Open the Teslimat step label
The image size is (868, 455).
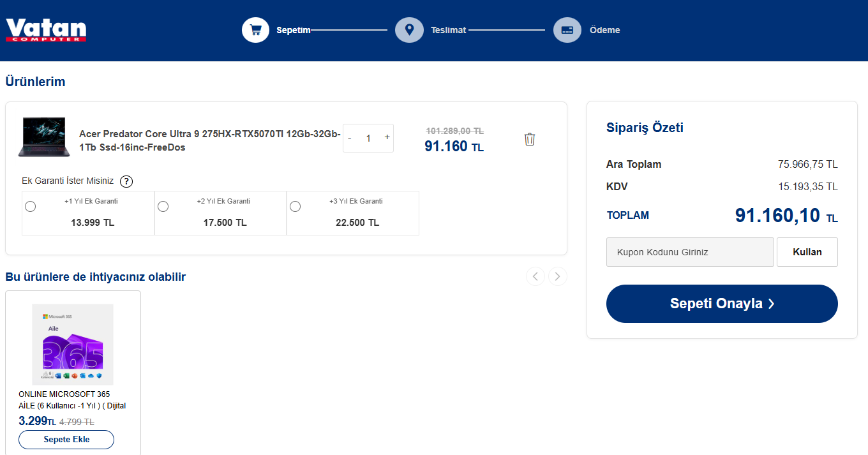(448, 30)
